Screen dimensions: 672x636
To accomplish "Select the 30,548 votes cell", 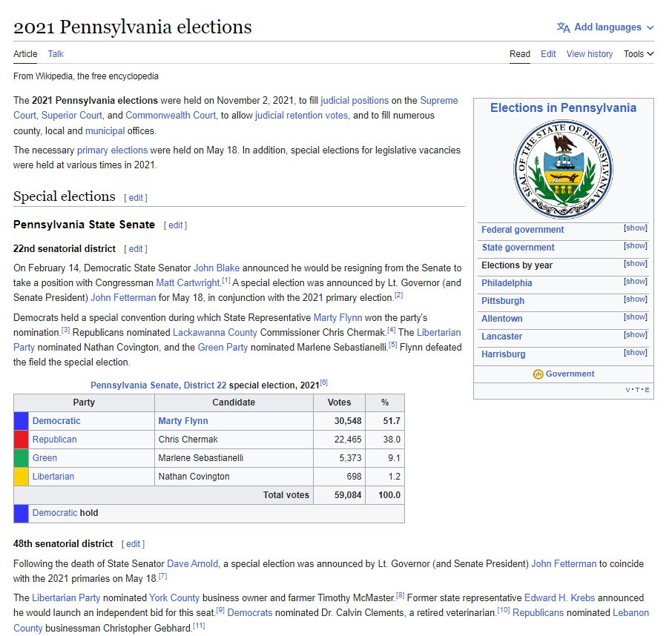I will 340,421.
